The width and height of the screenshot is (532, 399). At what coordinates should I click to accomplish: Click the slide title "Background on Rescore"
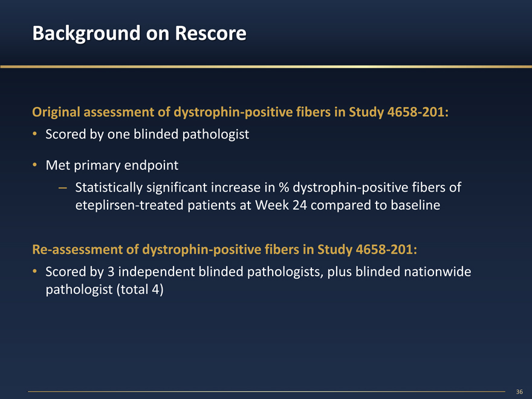pyautogui.click(x=139, y=34)
